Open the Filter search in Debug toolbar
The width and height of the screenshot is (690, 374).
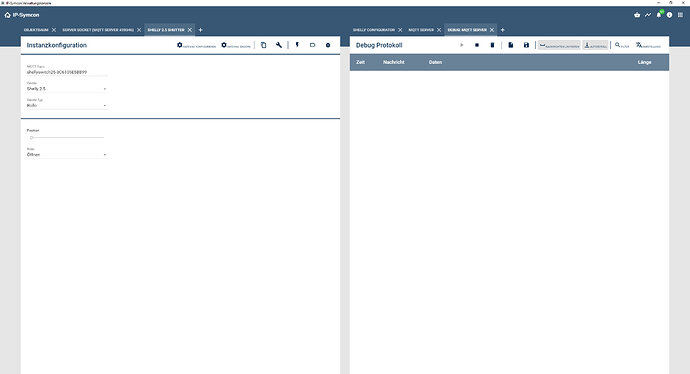pyautogui.click(x=622, y=45)
